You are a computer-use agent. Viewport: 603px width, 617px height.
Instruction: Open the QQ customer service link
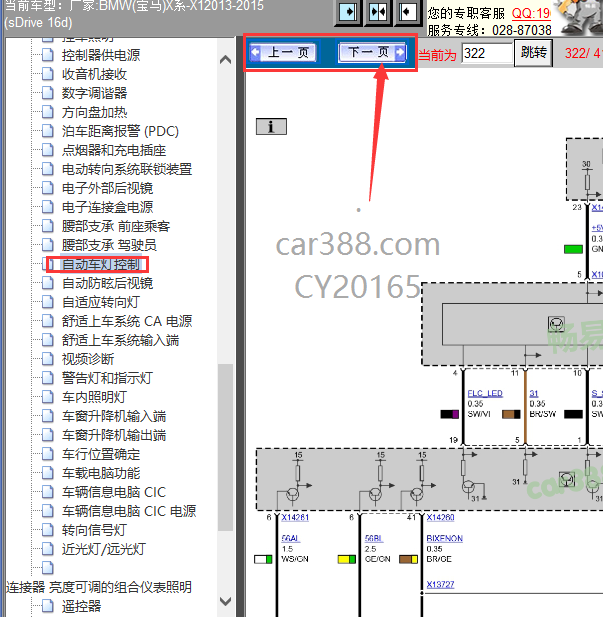coord(531,13)
